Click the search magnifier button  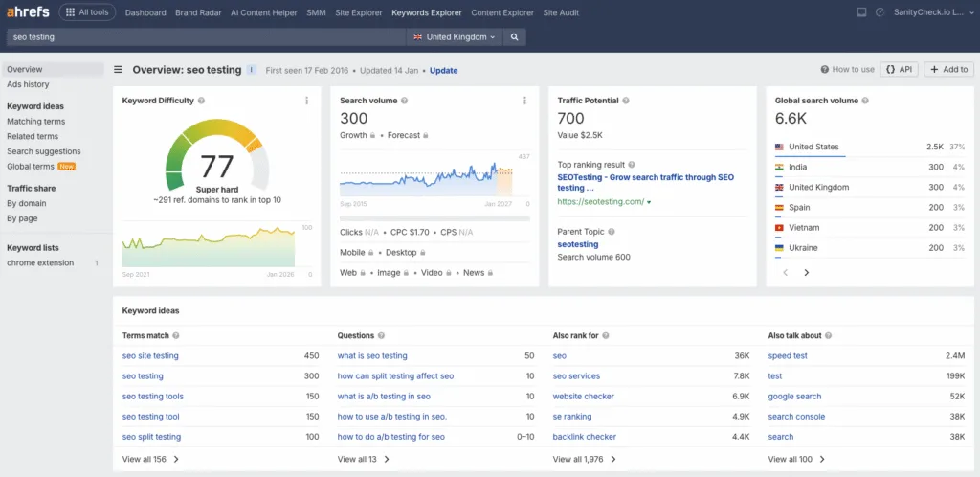point(514,37)
